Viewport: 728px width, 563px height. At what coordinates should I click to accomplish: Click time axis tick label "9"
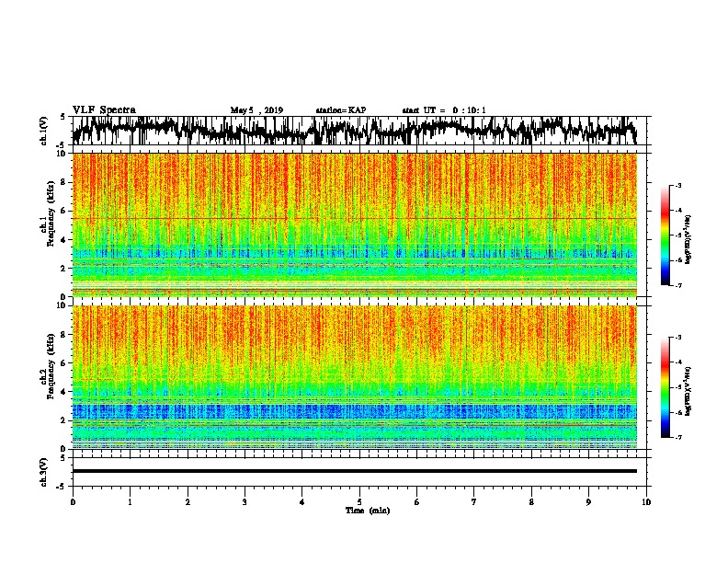tap(588, 502)
